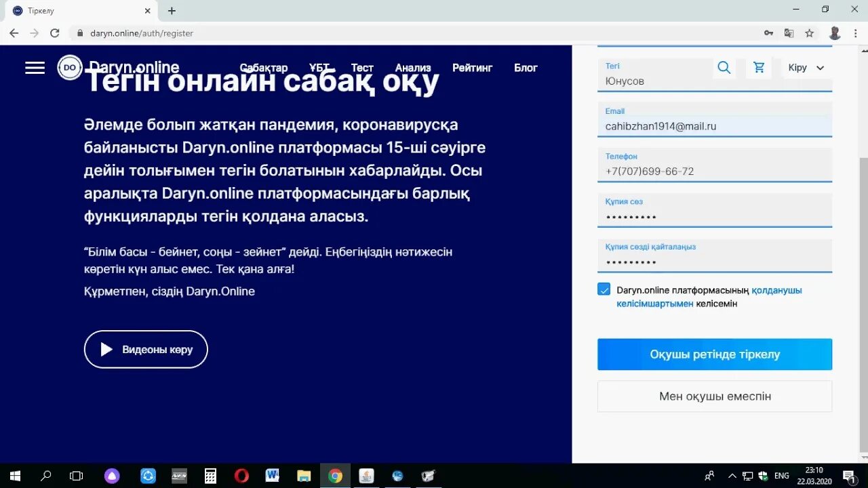The height and width of the screenshot is (488, 868).
Task: Open Word from taskbar
Action: pyautogui.click(x=273, y=476)
